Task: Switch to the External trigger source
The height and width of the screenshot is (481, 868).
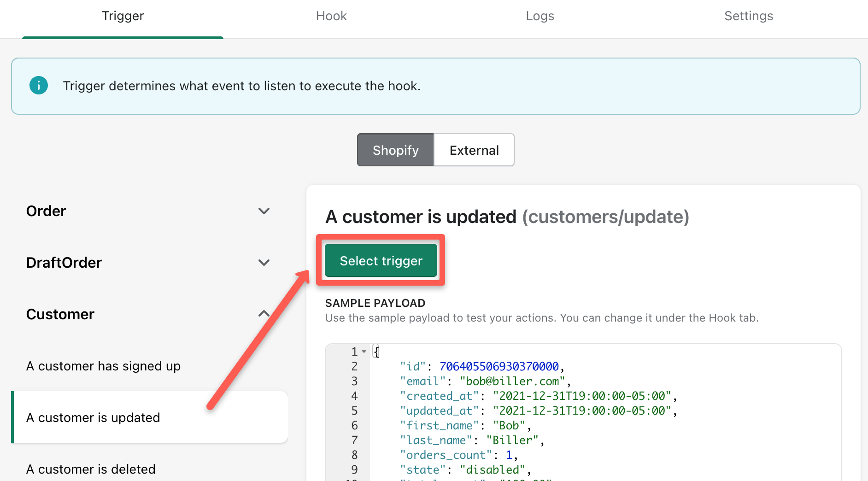Action: 474,150
